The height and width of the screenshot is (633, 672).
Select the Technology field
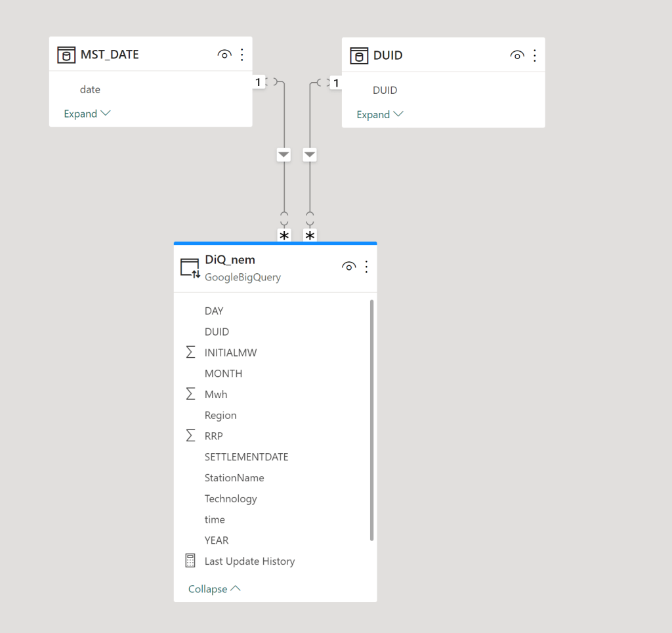230,499
